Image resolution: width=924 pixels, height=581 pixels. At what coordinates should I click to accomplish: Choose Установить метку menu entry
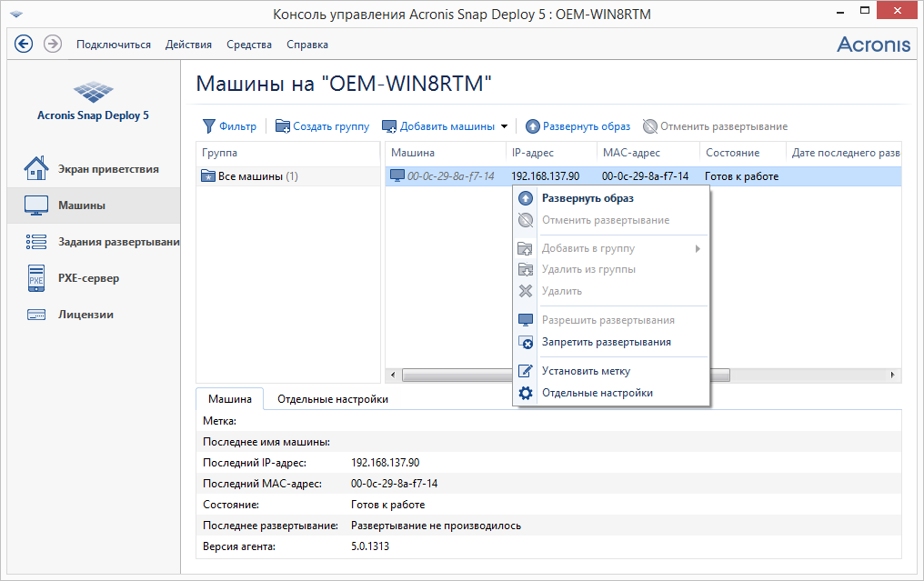[611, 371]
